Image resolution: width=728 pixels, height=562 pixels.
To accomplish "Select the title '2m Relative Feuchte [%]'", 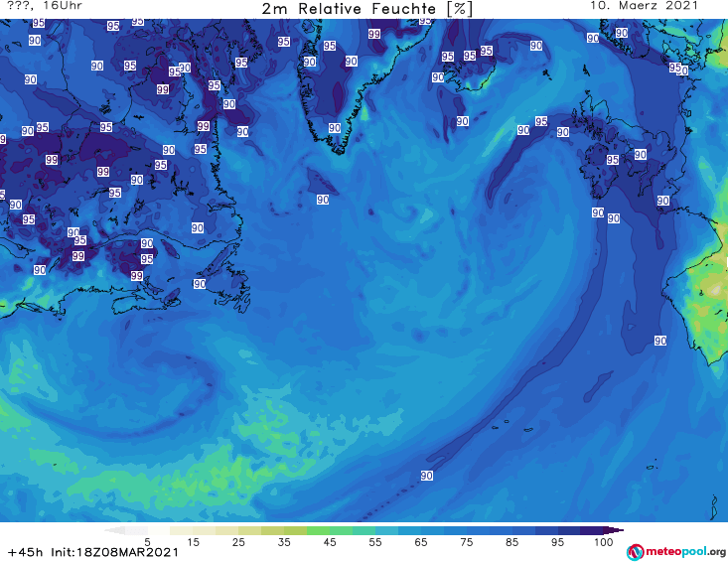I will tap(366, 9).
